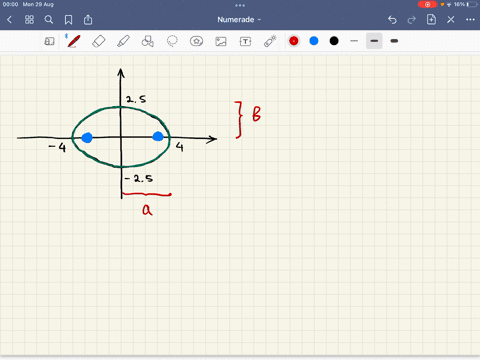Open the search magnifier
The image size is (480, 360).
[x=49, y=20]
